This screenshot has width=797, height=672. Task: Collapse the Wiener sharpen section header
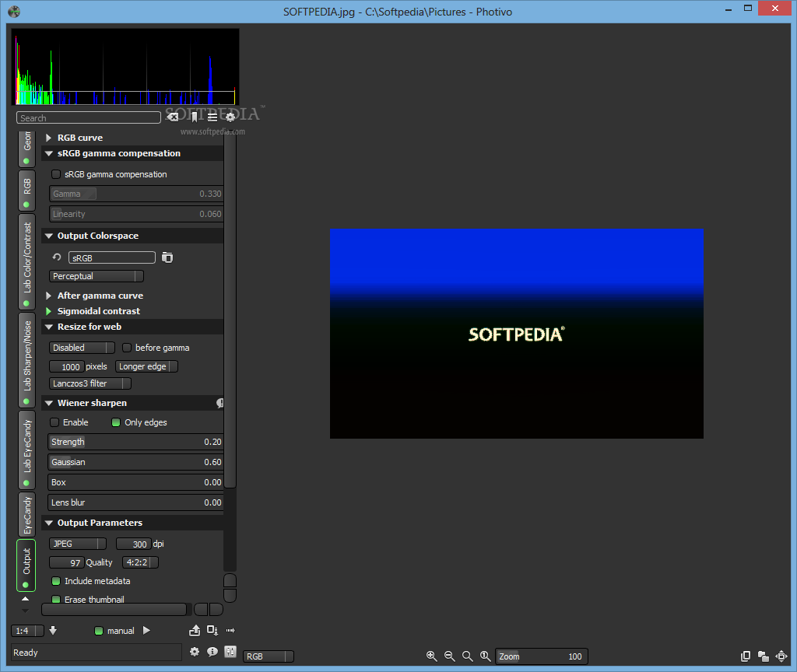point(92,403)
